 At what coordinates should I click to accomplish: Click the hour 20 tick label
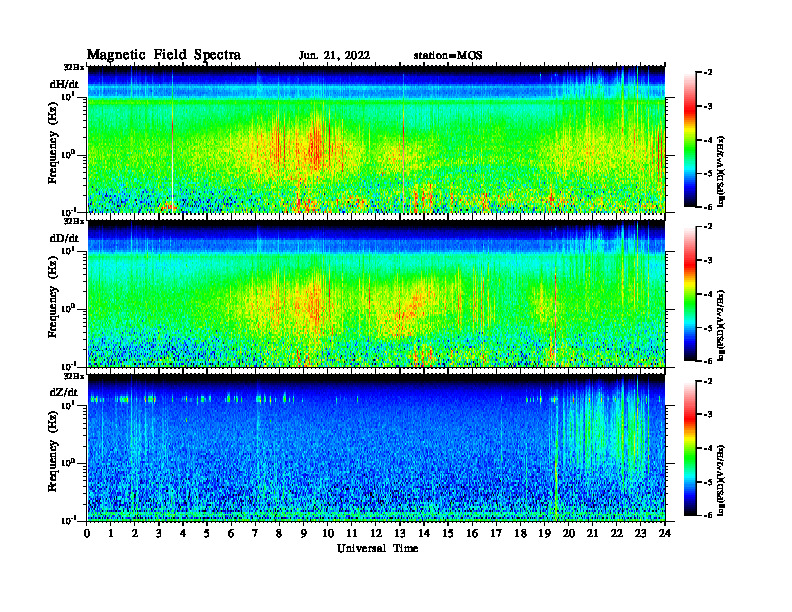[x=569, y=533]
